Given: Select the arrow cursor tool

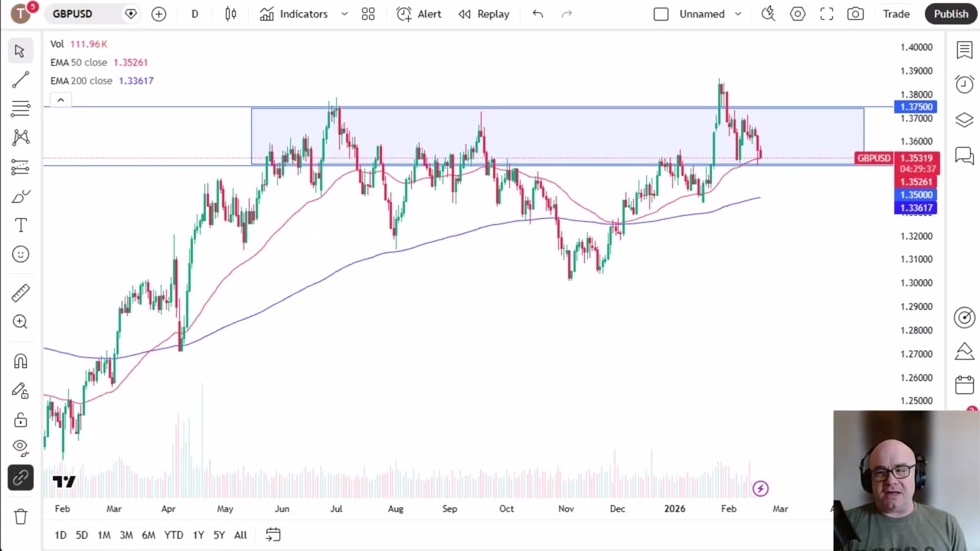Looking at the screenshot, I should pyautogui.click(x=20, y=51).
